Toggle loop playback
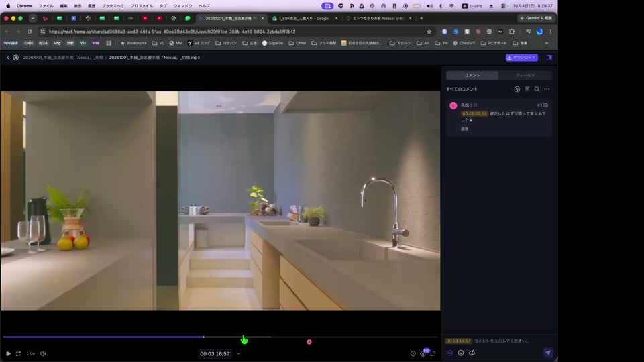This screenshot has height=362, width=644. point(19,353)
